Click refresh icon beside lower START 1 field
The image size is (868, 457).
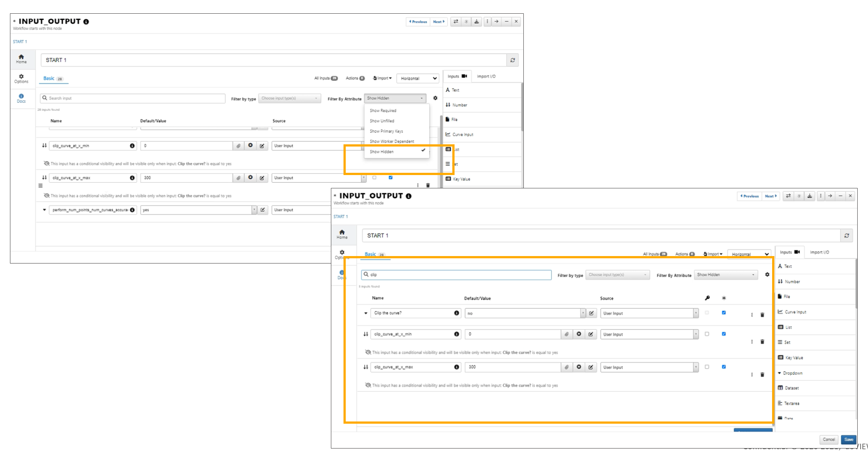tap(847, 235)
